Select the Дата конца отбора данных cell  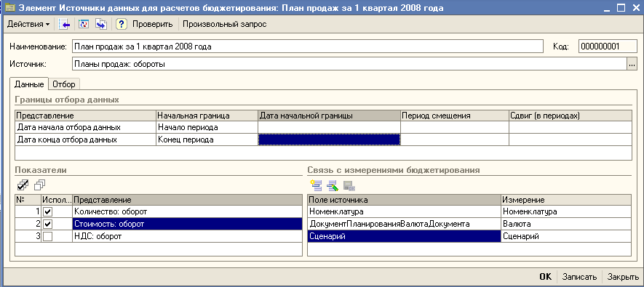click(x=86, y=140)
